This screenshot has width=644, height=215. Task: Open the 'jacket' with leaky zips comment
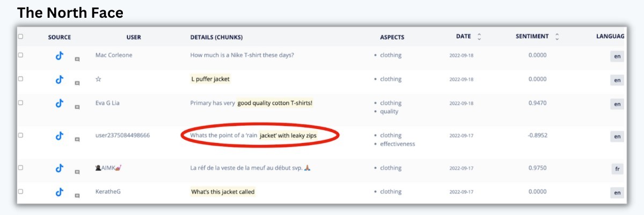pos(253,135)
